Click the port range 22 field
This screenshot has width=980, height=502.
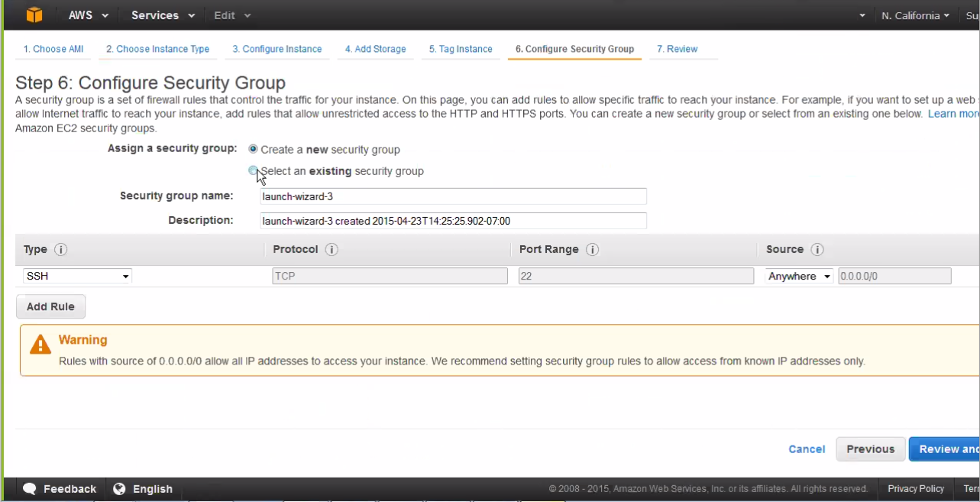tap(636, 276)
